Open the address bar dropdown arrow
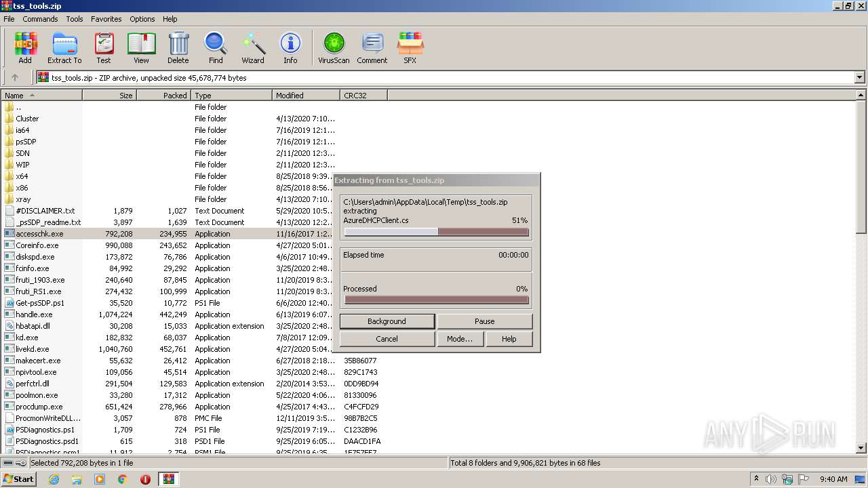The image size is (868, 488). [859, 78]
